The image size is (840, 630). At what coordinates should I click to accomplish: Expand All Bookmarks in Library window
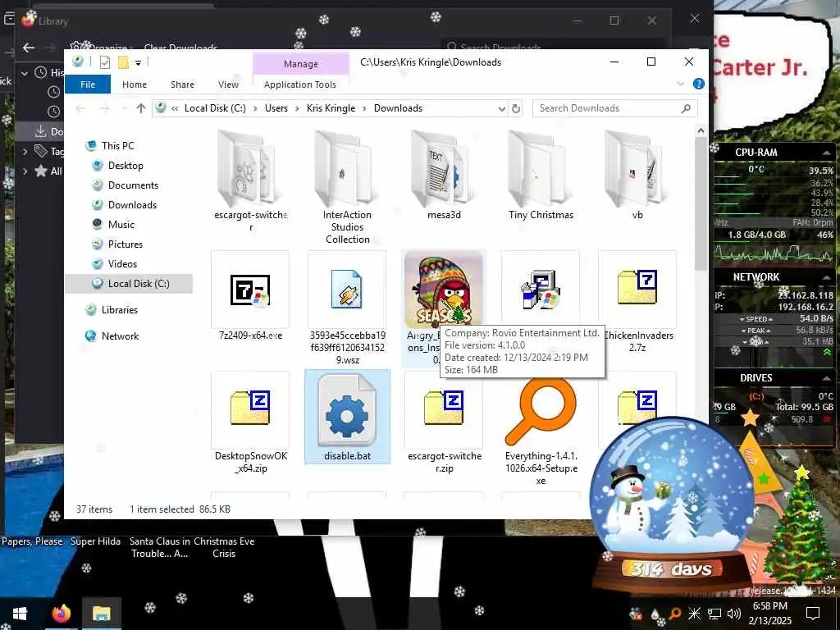[25, 171]
